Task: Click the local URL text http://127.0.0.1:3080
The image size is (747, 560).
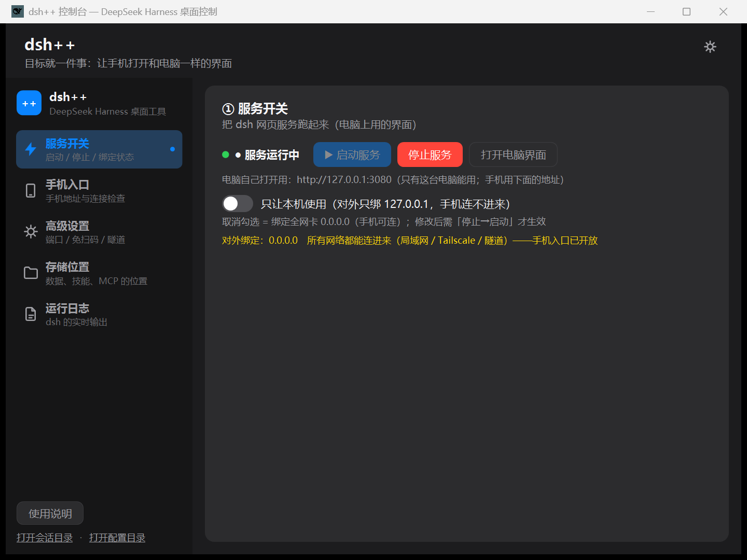Action: (344, 179)
